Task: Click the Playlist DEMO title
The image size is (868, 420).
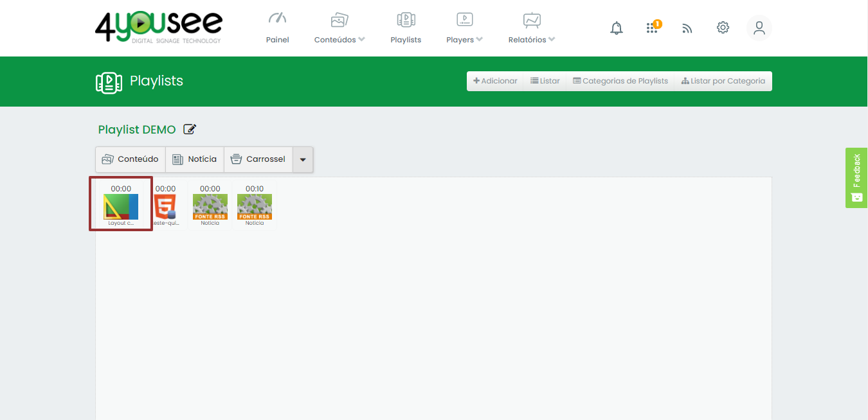Action: [137, 129]
